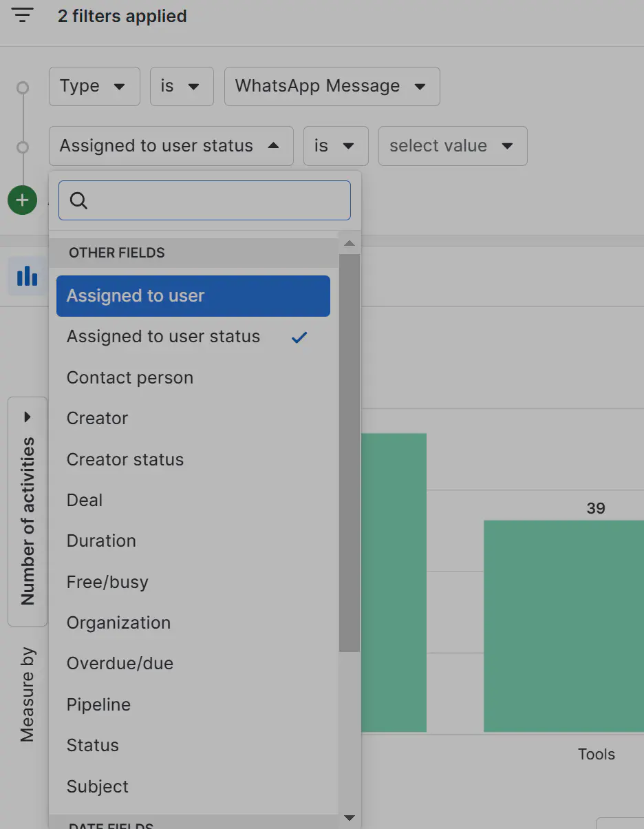This screenshot has width=644, height=829.
Task: Click the green add filter plus button
Action: click(x=22, y=200)
